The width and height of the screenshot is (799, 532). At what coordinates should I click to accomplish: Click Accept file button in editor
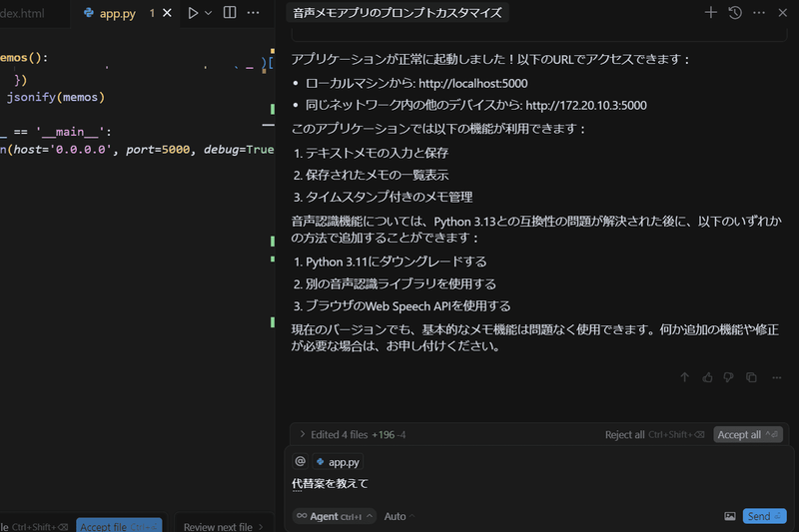[x=119, y=526]
